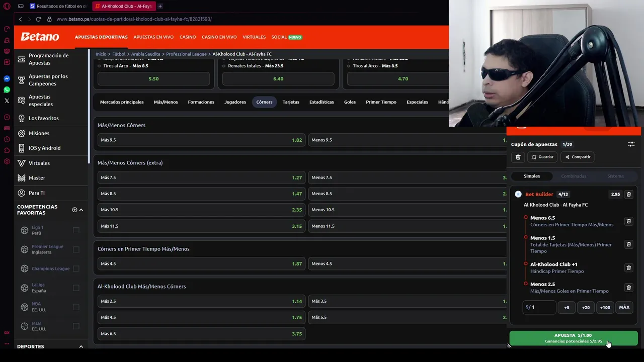Open a new browser tab
The width and height of the screenshot is (644, 362).
[x=160, y=6]
